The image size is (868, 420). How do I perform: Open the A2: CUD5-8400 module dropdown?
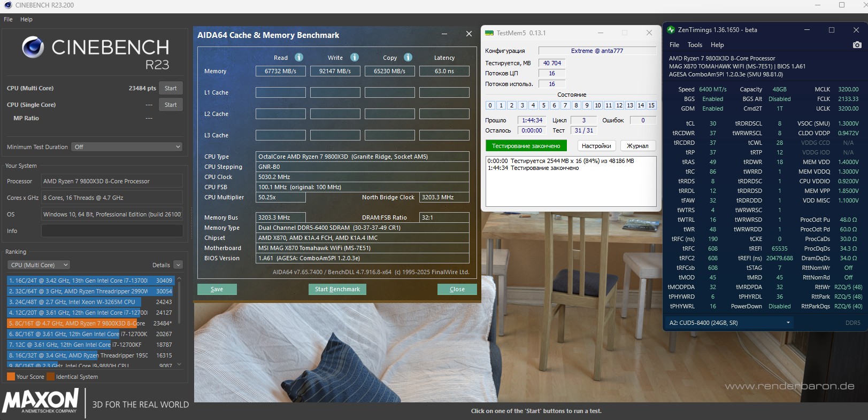[x=728, y=323]
